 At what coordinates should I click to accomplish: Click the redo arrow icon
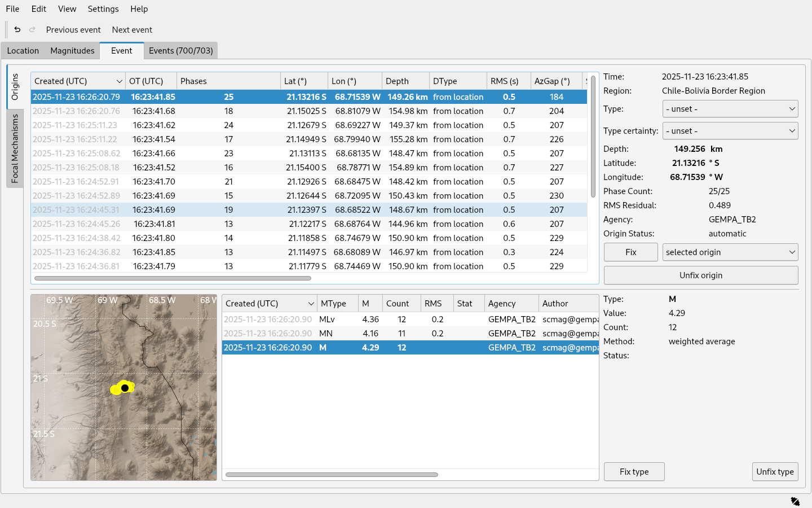point(32,30)
